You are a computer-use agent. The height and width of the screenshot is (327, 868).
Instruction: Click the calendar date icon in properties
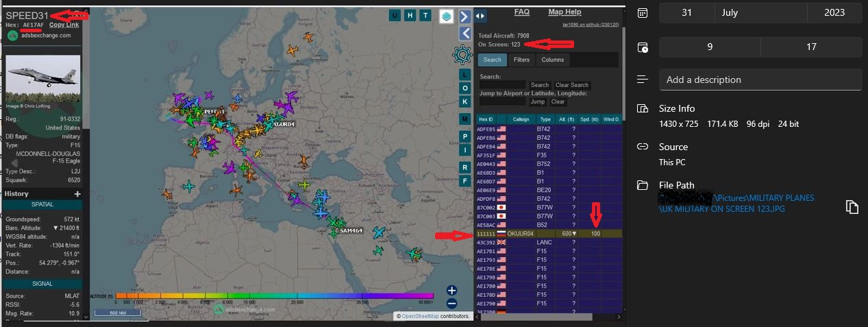click(x=642, y=13)
